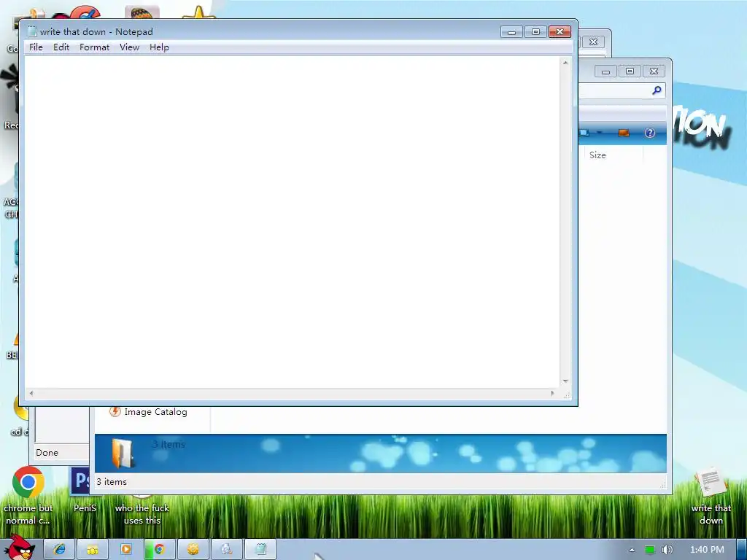Close the window behind Notepad with gray X
This screenshot has height=560, width=747.
coord(593,42)
